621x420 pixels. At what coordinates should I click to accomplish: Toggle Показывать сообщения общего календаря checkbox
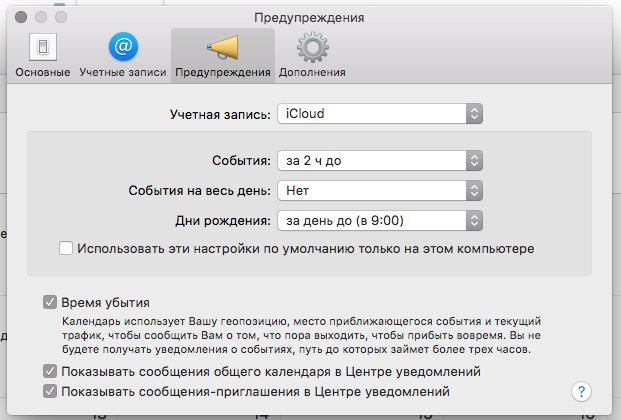(x=50, y=371)
